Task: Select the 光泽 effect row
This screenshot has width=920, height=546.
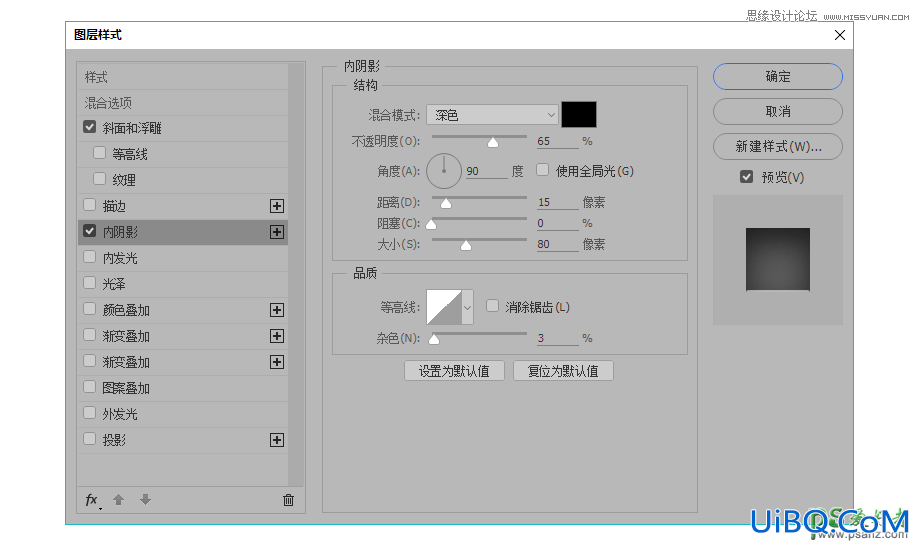Action: (x=182, y=284)
